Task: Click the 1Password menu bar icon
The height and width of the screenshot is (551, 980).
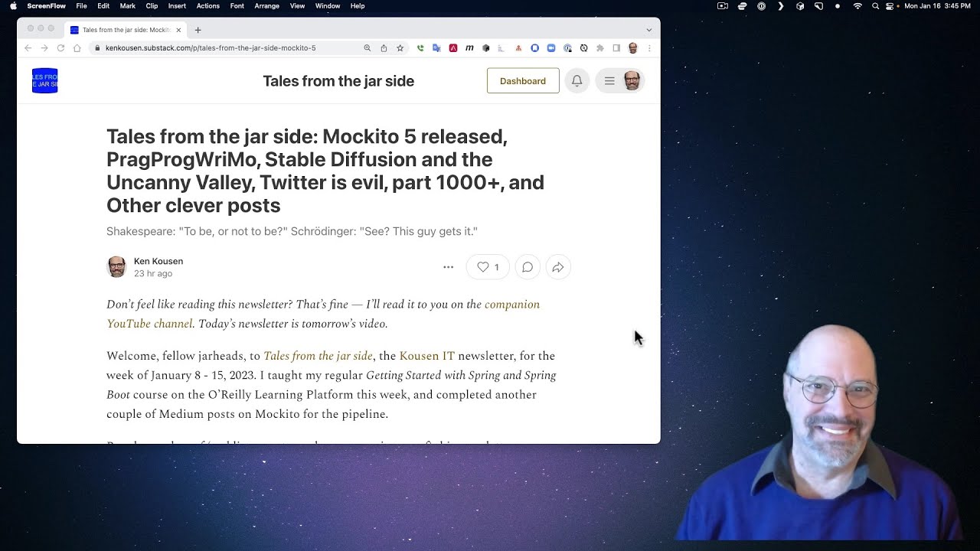Action: pyautogui.click(x=762, y=6)
